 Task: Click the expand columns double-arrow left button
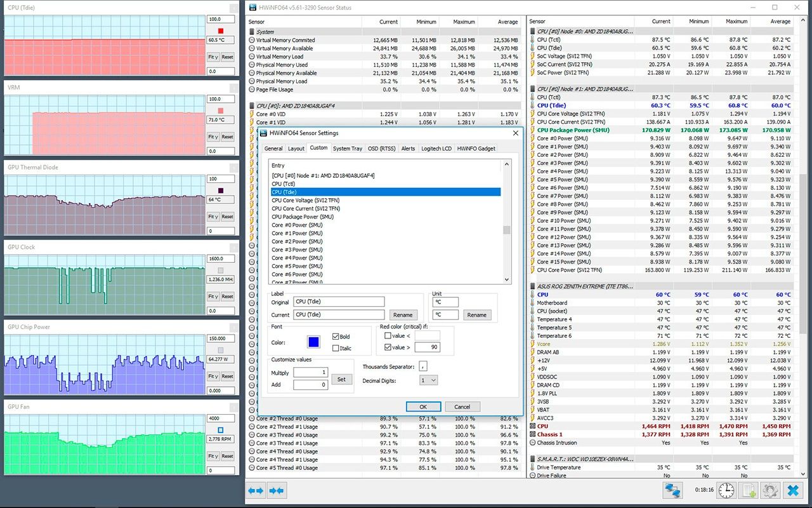coord(256,490)
